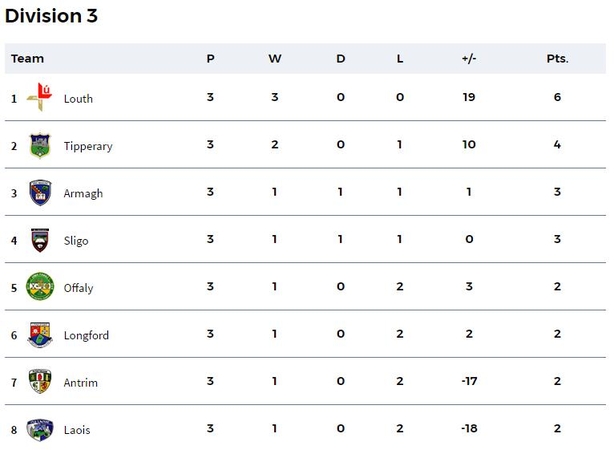Click the Longford county crest
The height and width of the screenshot is (450, 614).
point(40,334)
